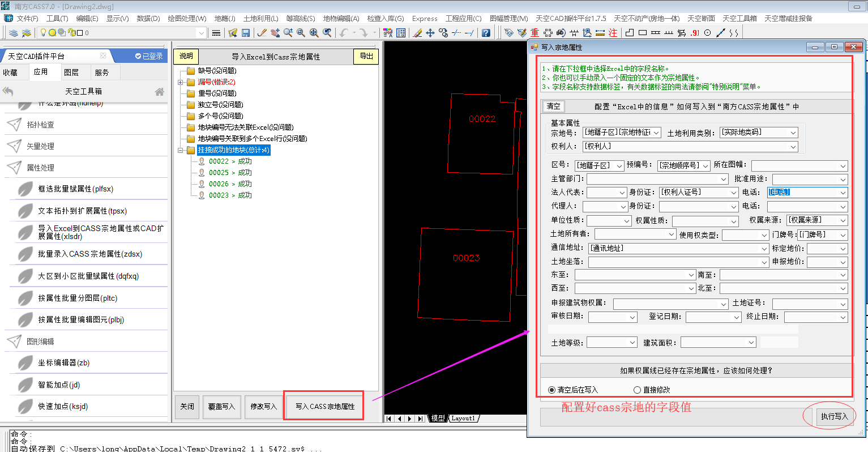The width and height of the screenshot is (868, 452).
Task: Click the move cross-arrows icon
Action: point(430,33)
